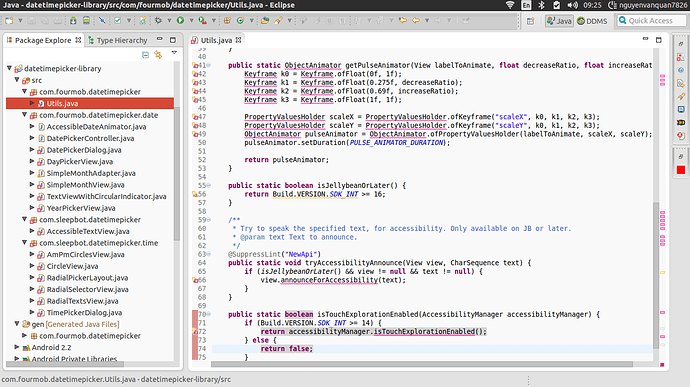Click the Back navigation yellow arrow

tap(416, 20)
